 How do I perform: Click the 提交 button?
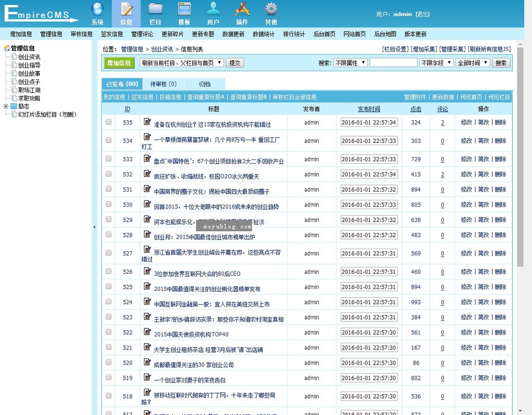(235, 63)
